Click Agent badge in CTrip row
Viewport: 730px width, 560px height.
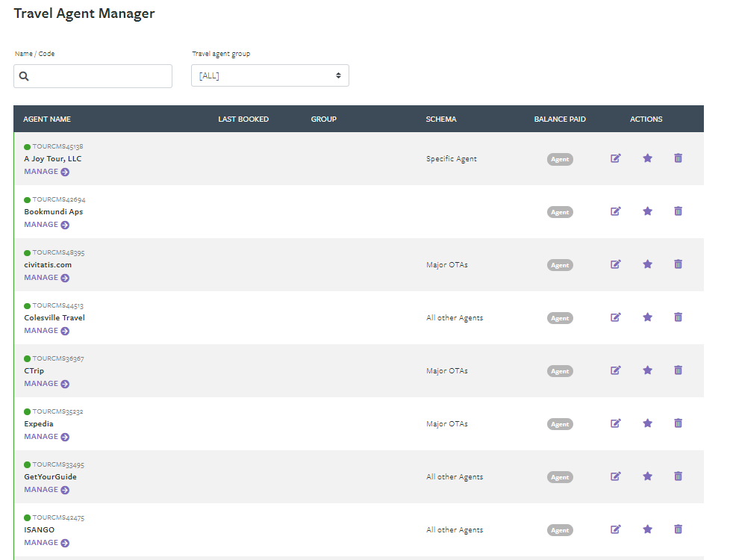[x=560, y=372]
